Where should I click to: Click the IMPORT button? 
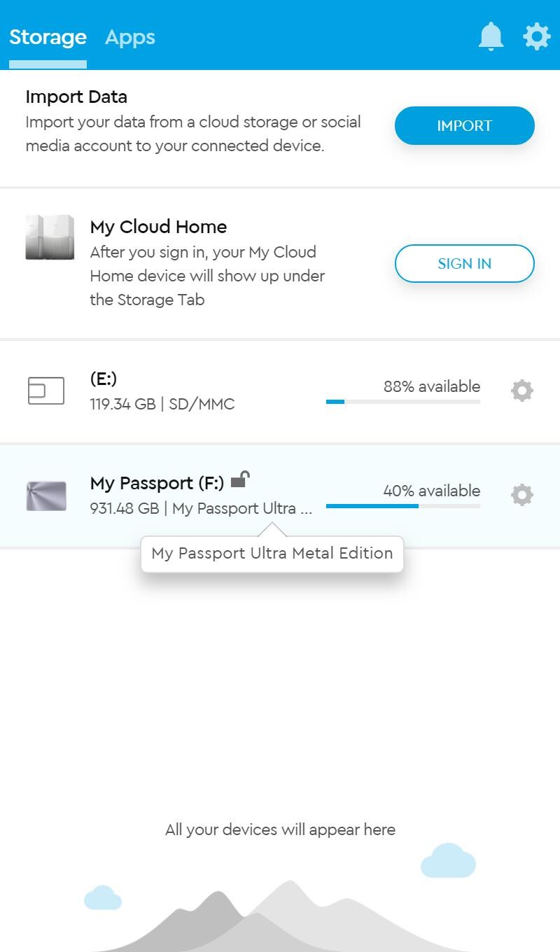click(x=465, y=126)
